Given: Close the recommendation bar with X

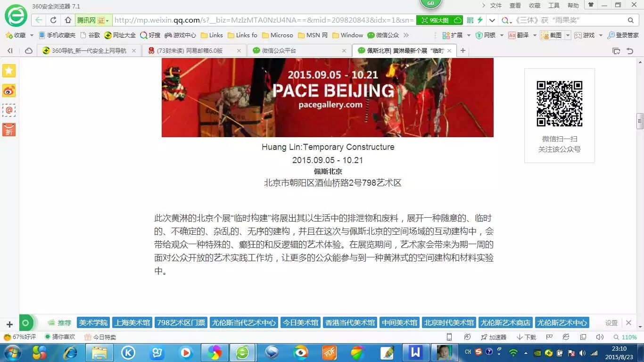Looking at the screenshot, I should coord(628,323).
